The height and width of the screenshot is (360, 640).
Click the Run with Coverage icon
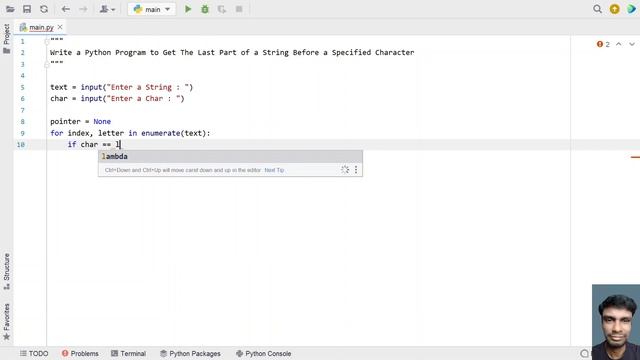click(222, 9)
